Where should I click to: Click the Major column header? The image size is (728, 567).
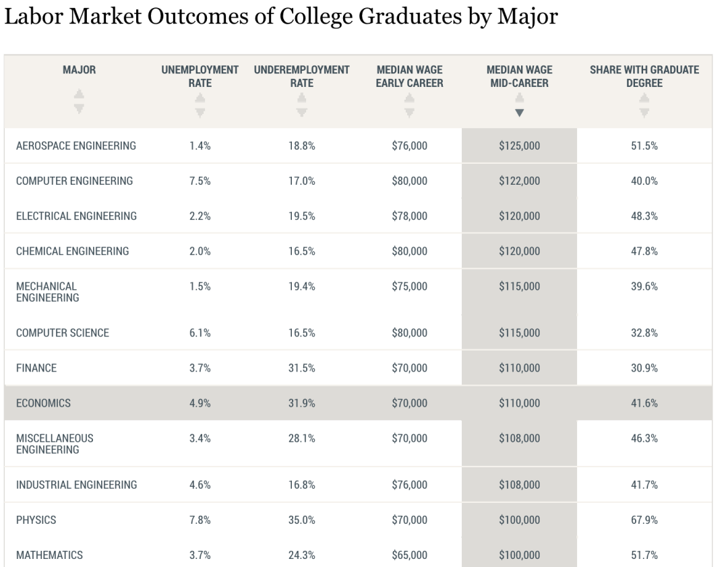pos(78,70)
